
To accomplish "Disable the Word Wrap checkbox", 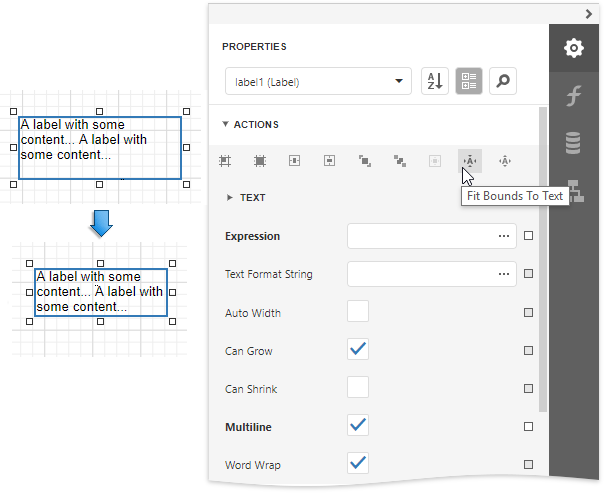I will pyautogui.click(x=358, y=463).
